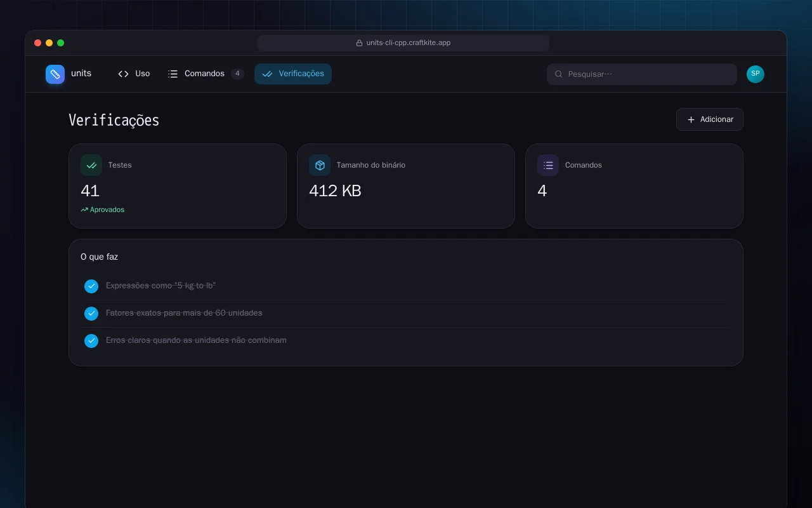Click "Fatores exatos para mais de 60 unidades" text
The width and height of the screenshot is (812, 508).
coord(184,313)
